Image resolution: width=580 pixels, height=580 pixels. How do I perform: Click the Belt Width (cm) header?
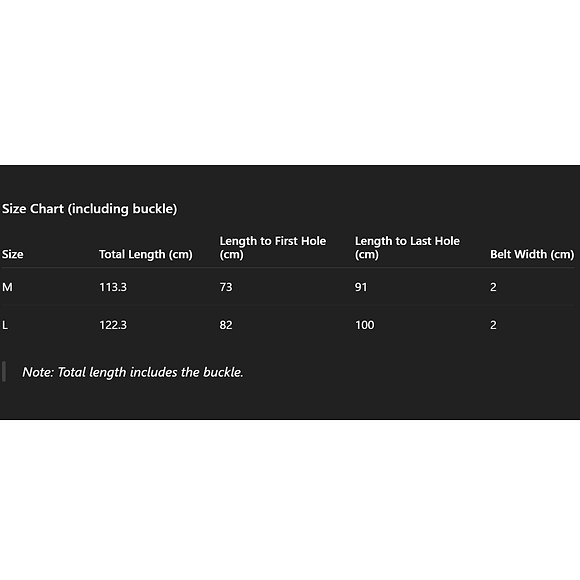(x=532, y=254)
